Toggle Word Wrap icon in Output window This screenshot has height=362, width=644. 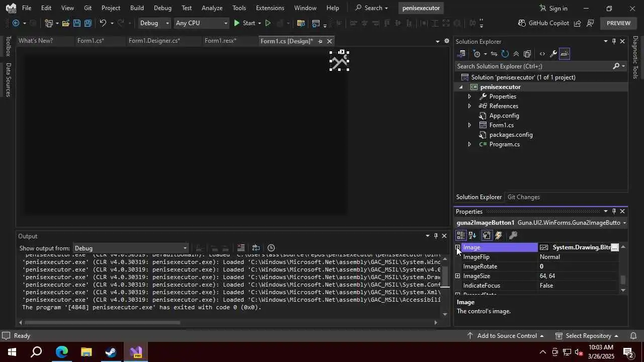click(256, 248)
